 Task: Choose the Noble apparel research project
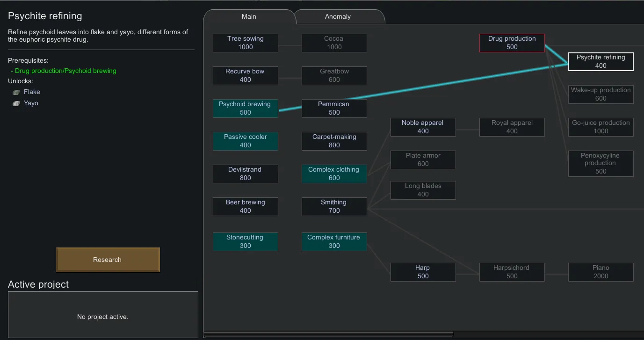(423, 127)
